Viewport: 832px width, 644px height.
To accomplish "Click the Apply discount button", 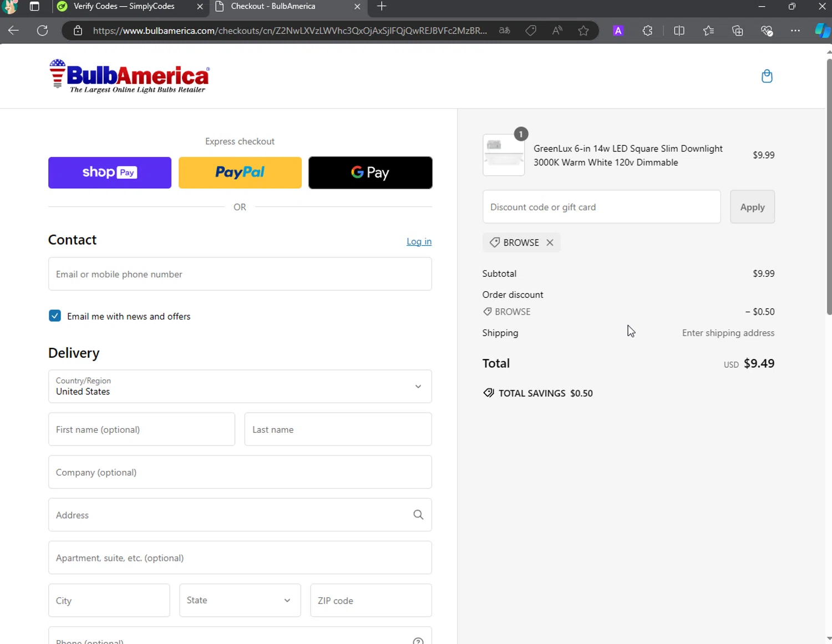I will [752, 207].
